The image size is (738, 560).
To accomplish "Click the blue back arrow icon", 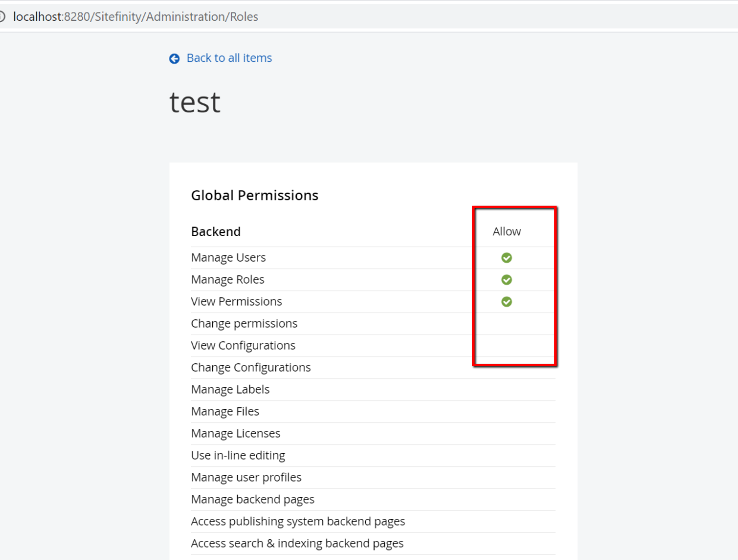I will (x=174, y=58).
